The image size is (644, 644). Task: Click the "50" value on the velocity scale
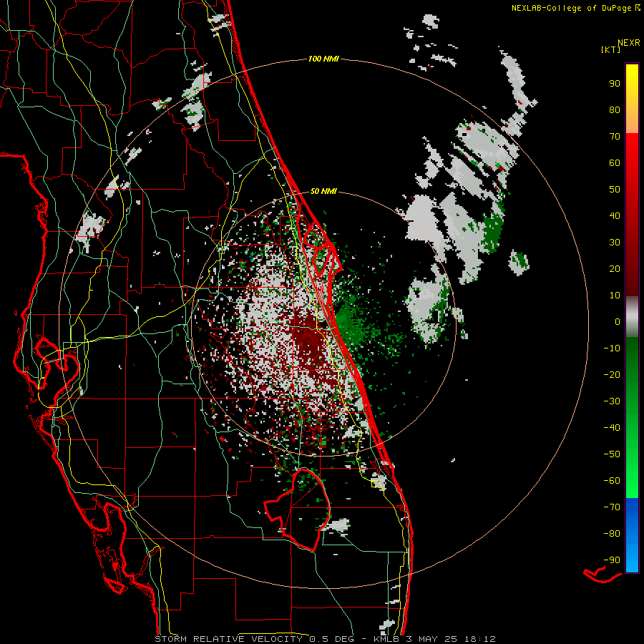click(x=615, y=190)
